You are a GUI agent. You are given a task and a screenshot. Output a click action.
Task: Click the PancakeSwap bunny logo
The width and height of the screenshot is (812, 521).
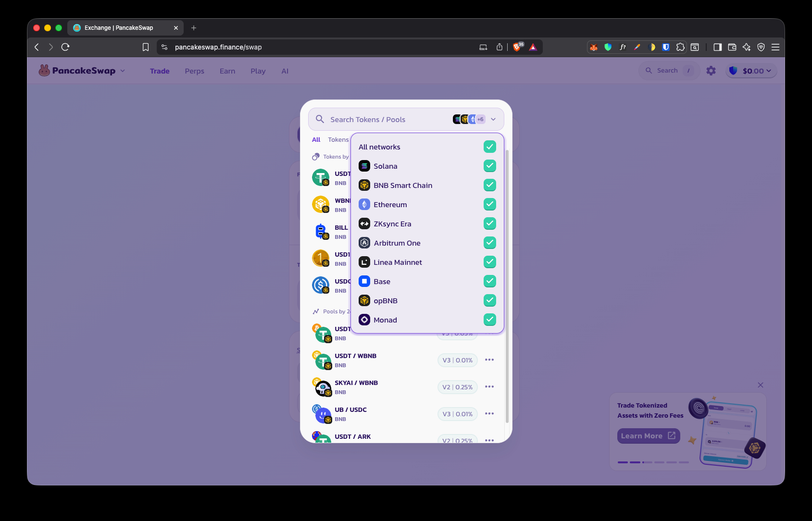[44, 71]
